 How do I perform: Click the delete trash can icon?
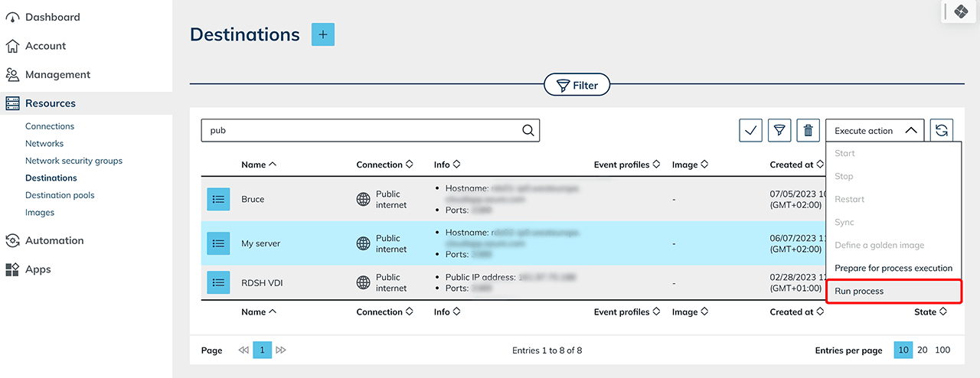(808, 131)
